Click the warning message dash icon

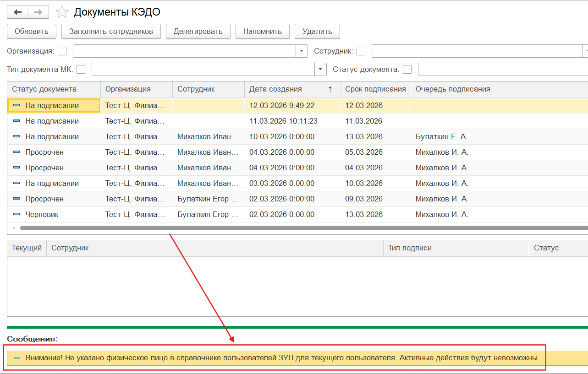[x=16, y=358]
